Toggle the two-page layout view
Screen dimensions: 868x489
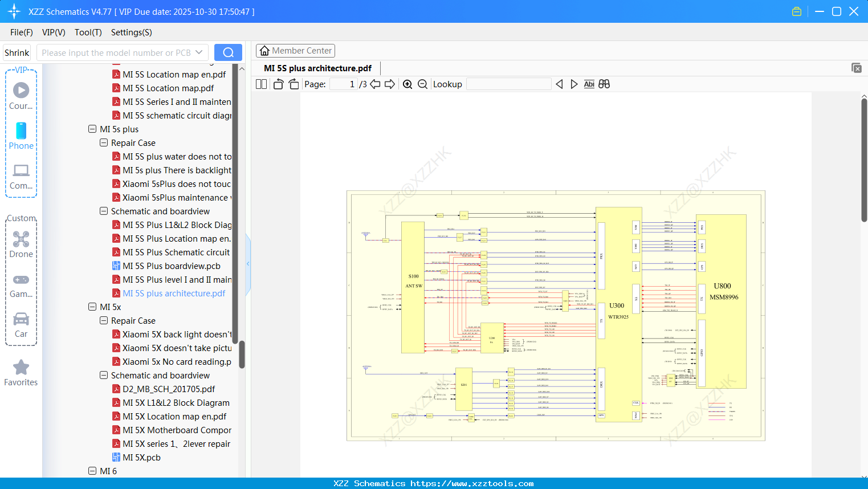(260, 84)
